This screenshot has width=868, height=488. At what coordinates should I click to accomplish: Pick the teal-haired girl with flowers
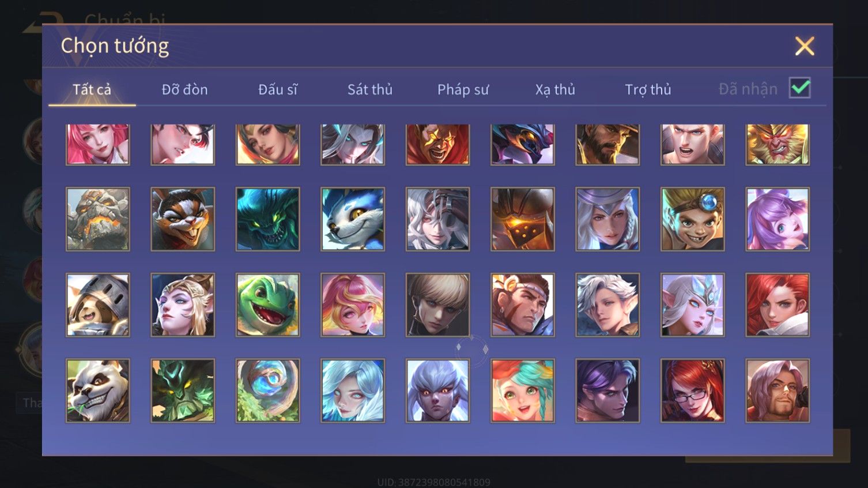click(x=523, y=391)
